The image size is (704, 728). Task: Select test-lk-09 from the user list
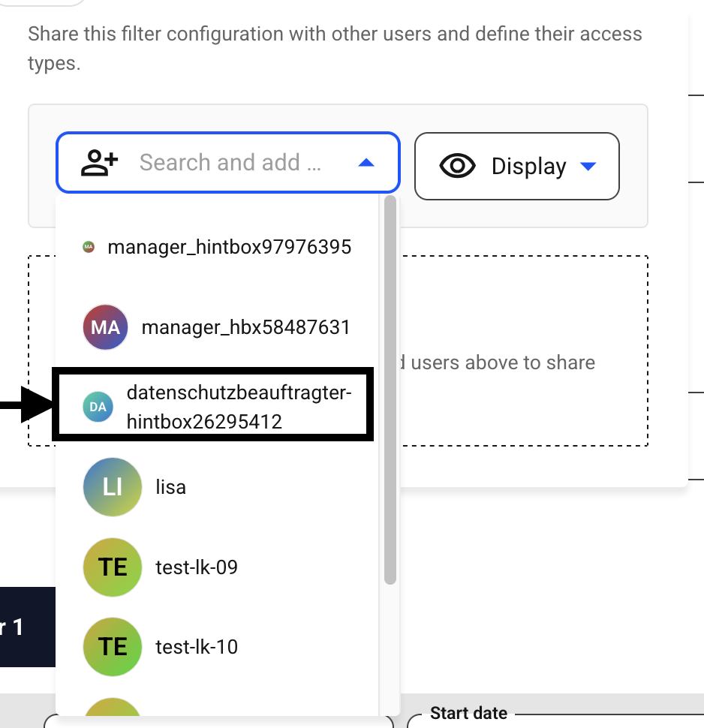pyautogui.click(x=218, y=567)
